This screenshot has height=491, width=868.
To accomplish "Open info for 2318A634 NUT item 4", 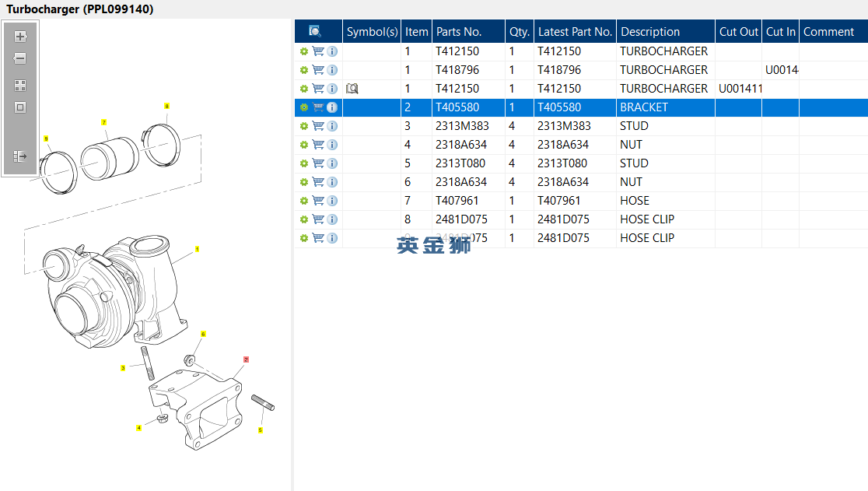I will pyautogui.click(x=332, y=145).
